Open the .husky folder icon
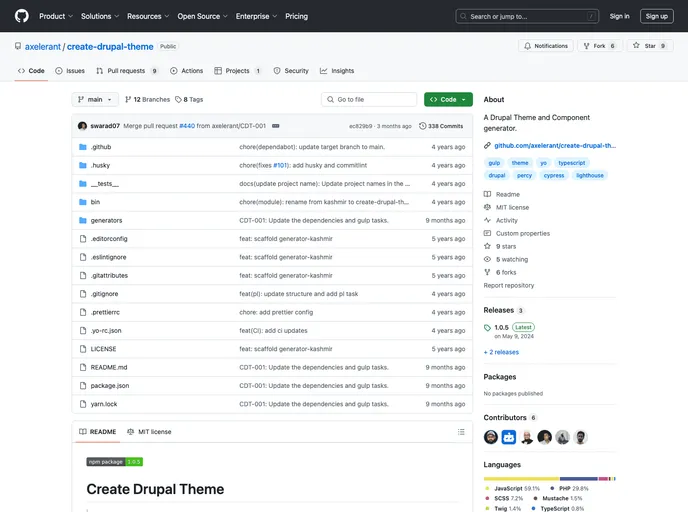 tap(82, 165)
